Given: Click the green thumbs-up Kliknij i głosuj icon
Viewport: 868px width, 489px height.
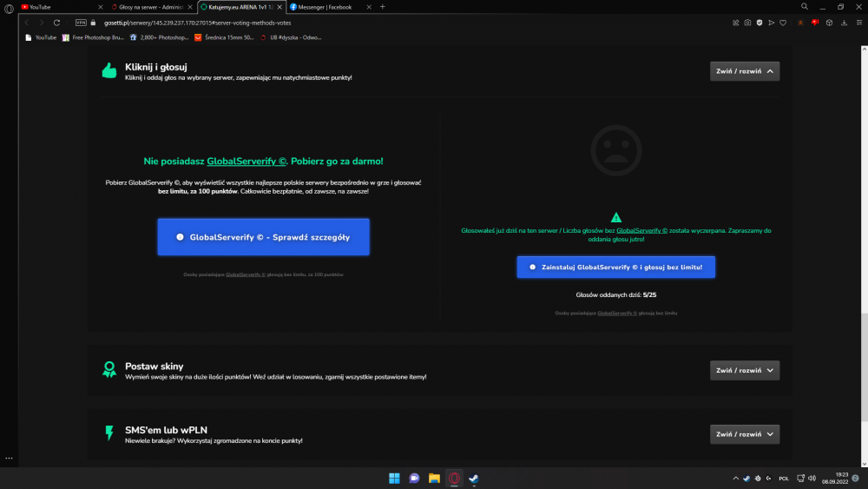Looking at the screenshot, I should [x=109, y=71].
